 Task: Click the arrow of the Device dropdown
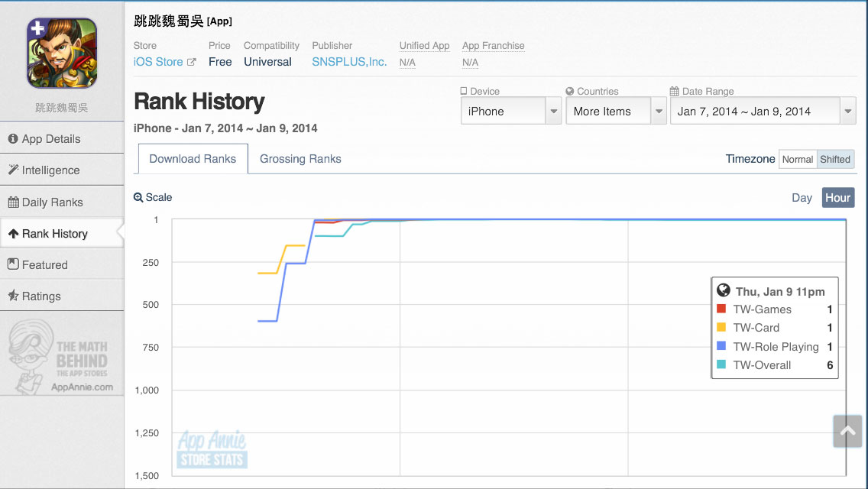(x=553, y=112)
